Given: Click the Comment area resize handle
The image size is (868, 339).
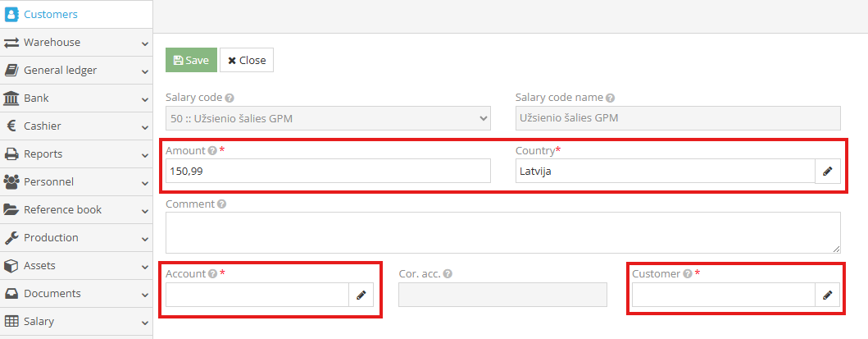Looking at the screenshot, I should pyautogui.click(x=837, y=250).
